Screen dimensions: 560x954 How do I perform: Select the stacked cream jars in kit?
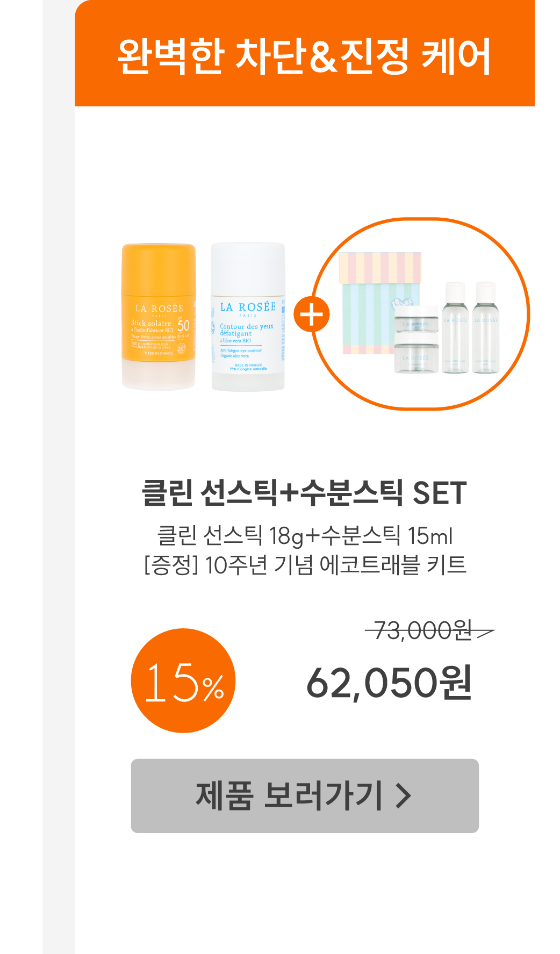[416, 340]
